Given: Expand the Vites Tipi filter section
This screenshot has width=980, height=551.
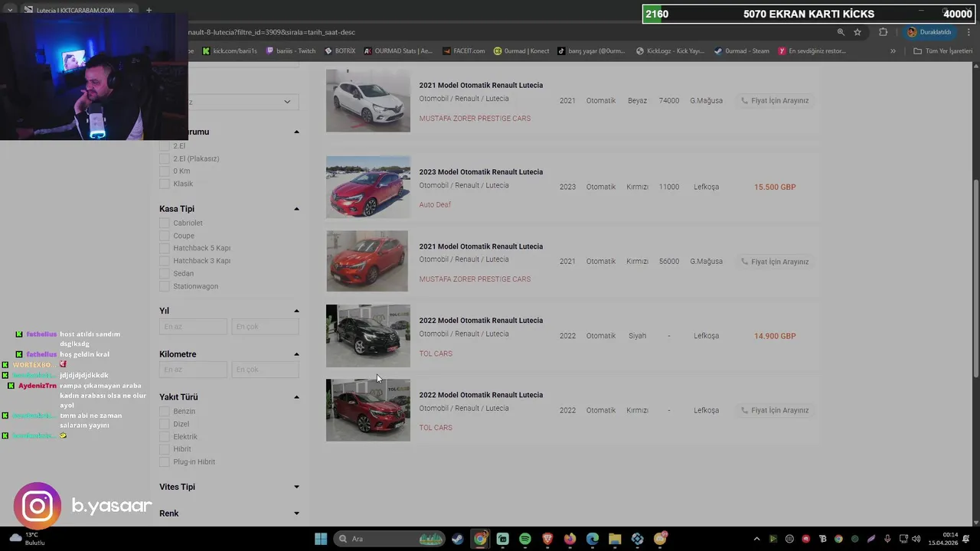Looking at the screenshot, I should [x=296, y=487].
